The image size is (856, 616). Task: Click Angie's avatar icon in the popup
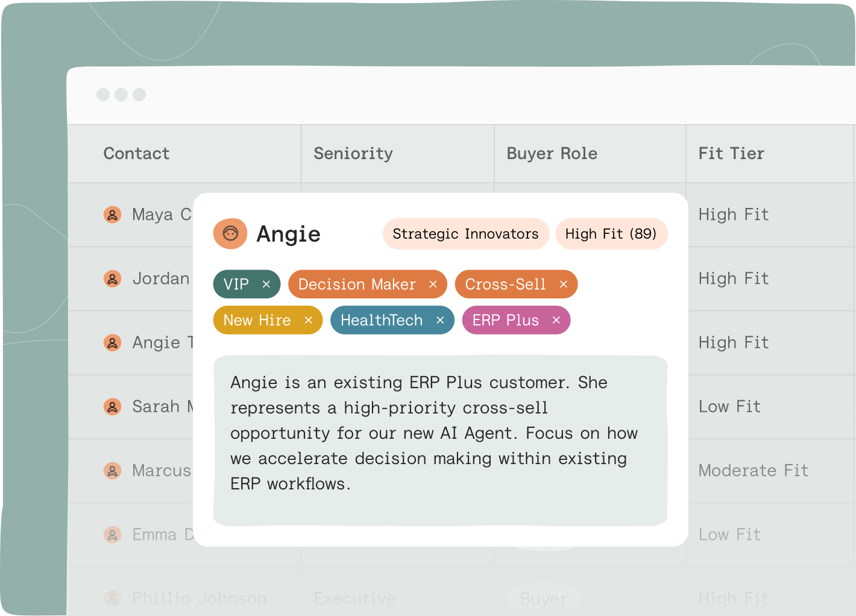click(x=230, y=234)
